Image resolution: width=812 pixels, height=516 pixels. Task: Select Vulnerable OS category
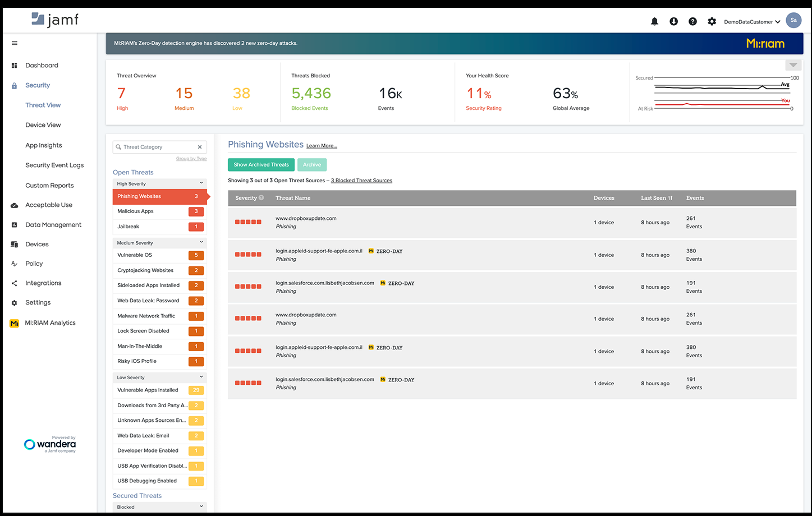pos(159,255)
